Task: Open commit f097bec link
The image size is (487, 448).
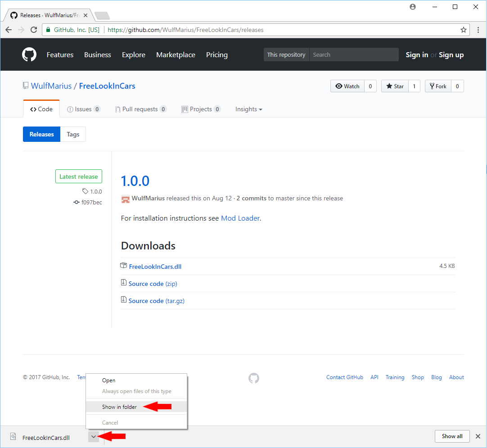Action: tap(88, 202)
